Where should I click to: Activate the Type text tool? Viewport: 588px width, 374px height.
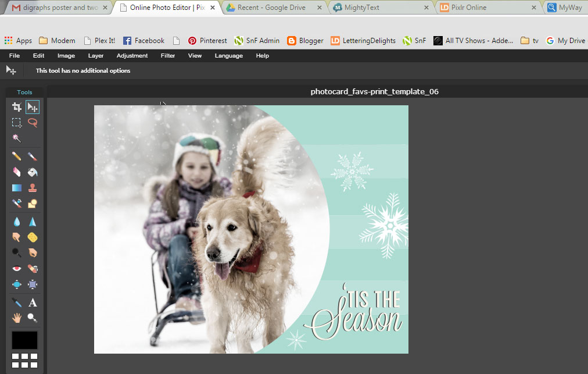tap(33, 302)
